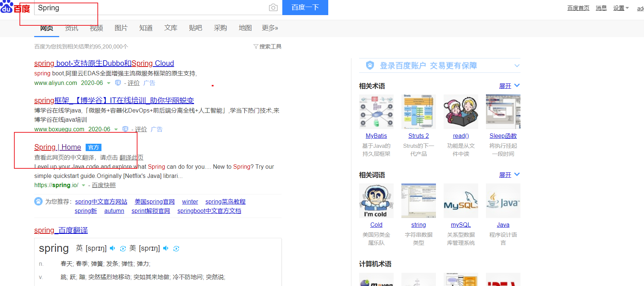Click the recommendation paw icon beside 为您推荐

coord(38,201)
